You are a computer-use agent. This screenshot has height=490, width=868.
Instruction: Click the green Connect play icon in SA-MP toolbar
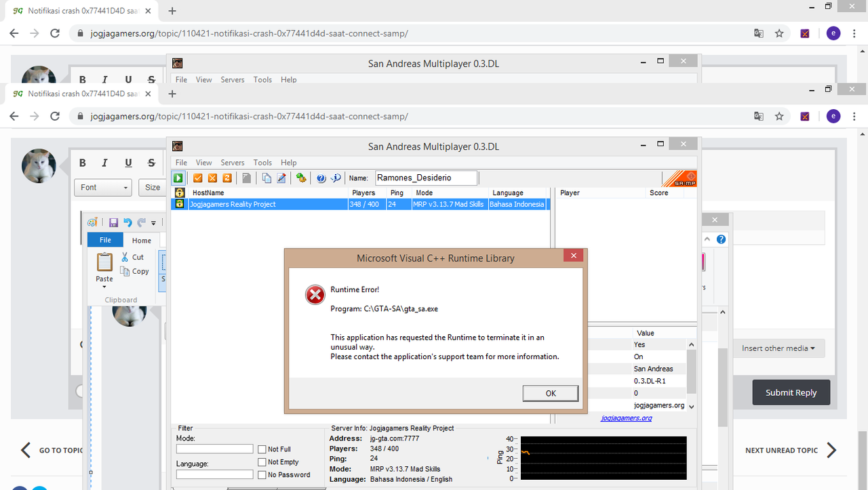pos(178,178)
